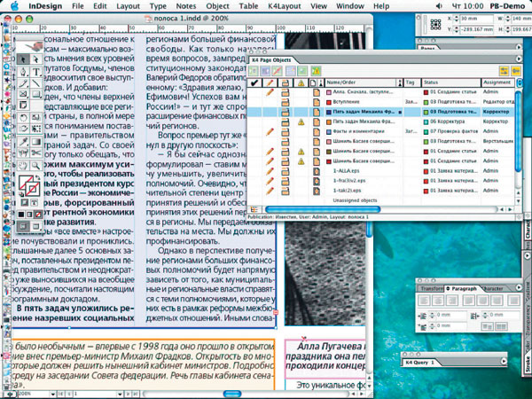The image size is (532, 399).
Task: Select the Rectangle Frame tool
Action: (23, 94)
